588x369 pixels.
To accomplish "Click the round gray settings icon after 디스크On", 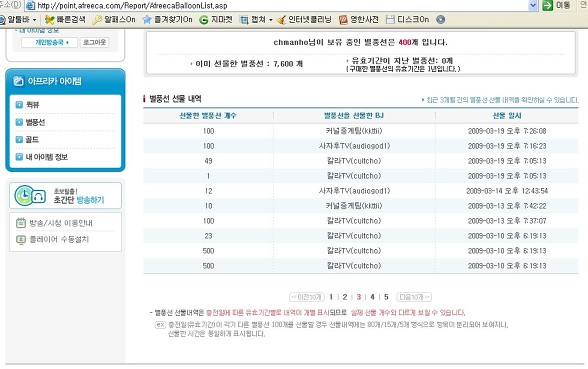I will pyautogui.click(x=441, y=20).
